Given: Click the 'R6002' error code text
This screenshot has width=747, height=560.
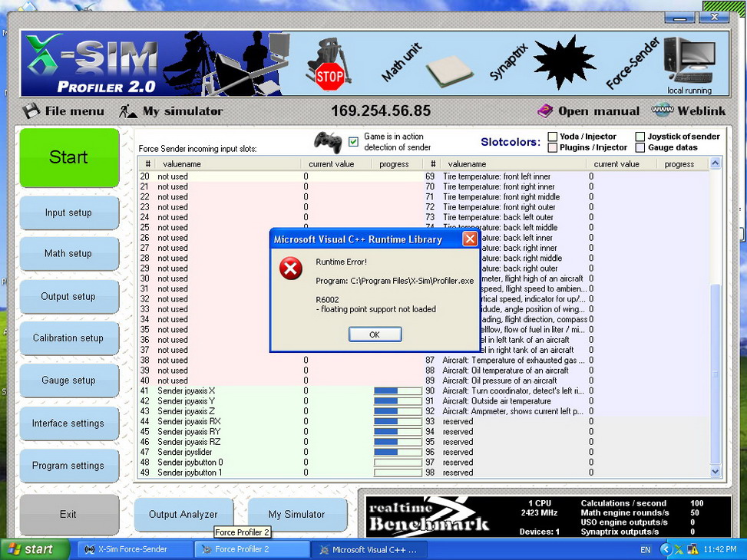Looking at the screenshot, I should 327,299.
